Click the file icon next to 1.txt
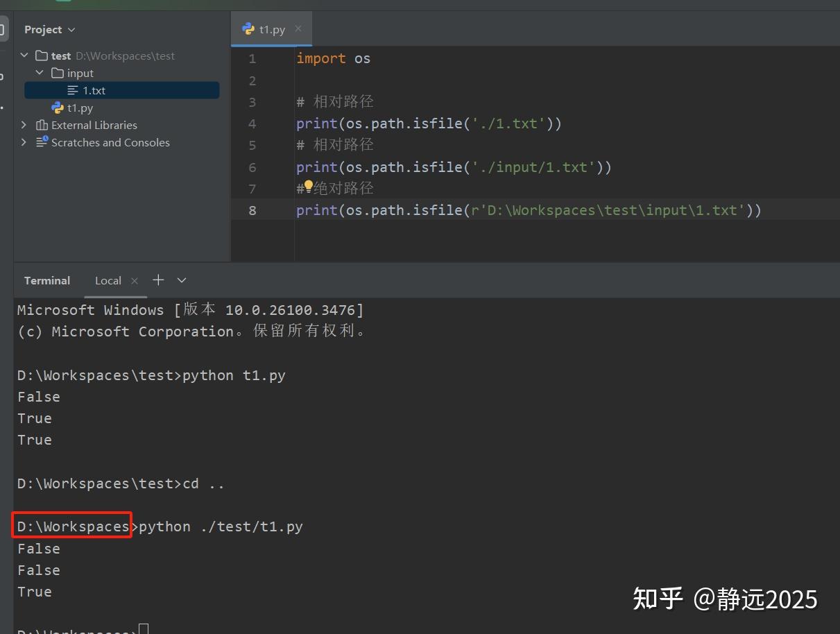840x634 pixels. (72, 90)
